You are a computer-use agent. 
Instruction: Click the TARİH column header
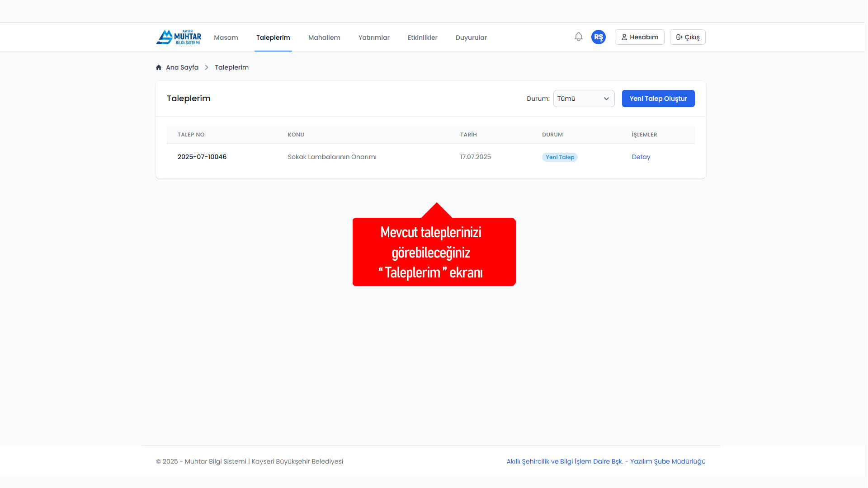(468, 135)
